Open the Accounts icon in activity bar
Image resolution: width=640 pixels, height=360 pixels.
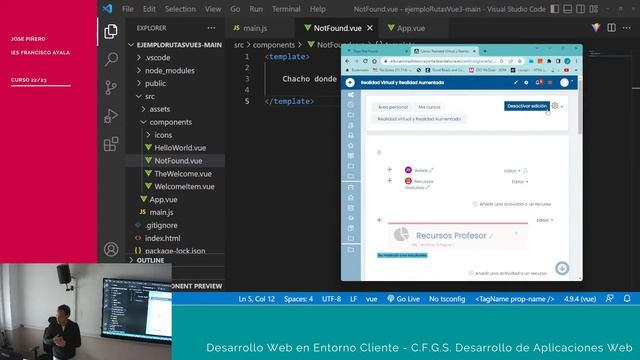tap(111, 249)
